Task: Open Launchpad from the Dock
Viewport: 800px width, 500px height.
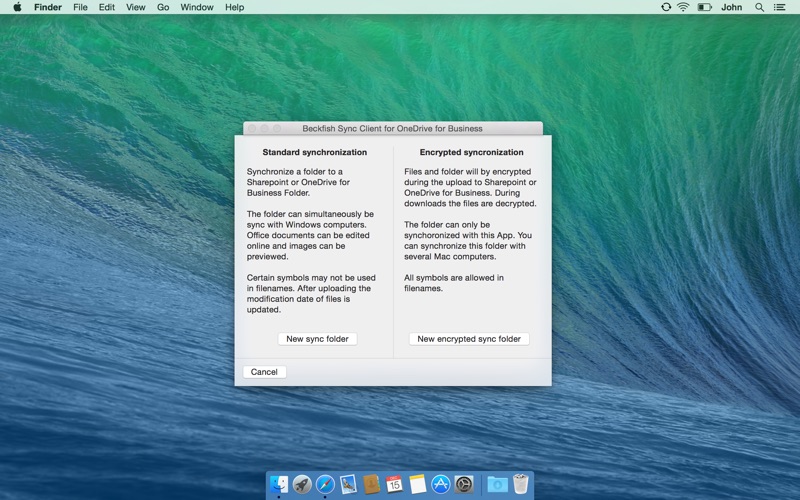Action: (x=302, y=484)
